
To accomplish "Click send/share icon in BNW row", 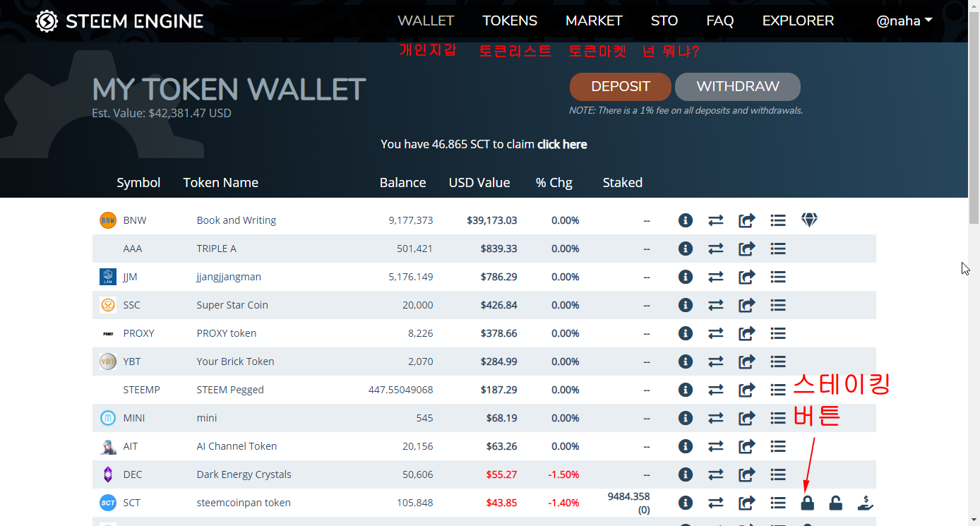I will pyautogui.click(x=747, y=220).
